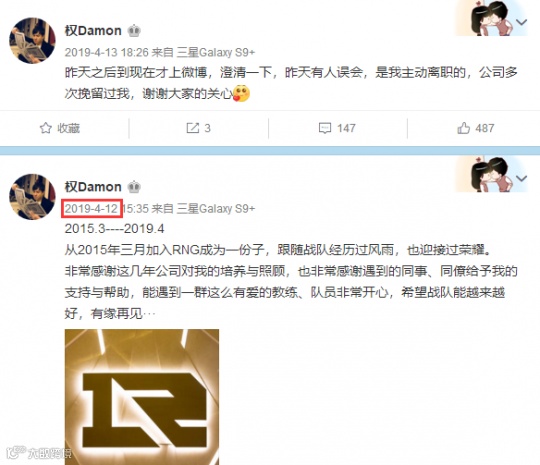Image resolution: width=540 pixels, height=465 pixels.
Task: Click the crown badge beside first 权Damon
Action: [x=134, y=31]
